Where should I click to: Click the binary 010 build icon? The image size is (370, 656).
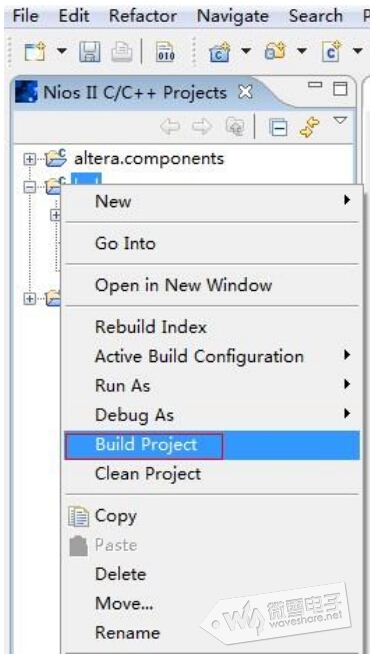166,52
